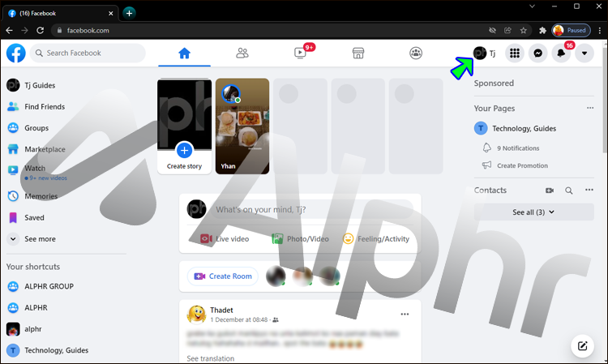This screenshot has width=608, height=364.
Task: Close the Facebook browser tab
Action: 111,13
